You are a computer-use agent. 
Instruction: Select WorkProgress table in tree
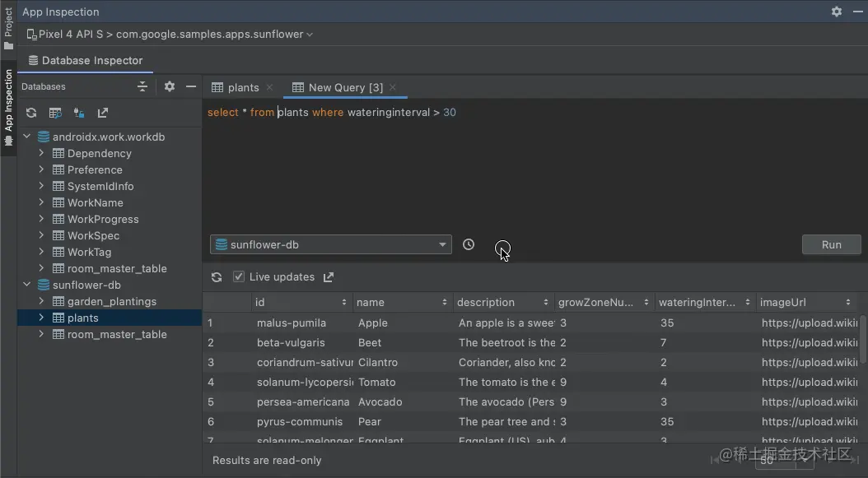(x=103, y=219)
